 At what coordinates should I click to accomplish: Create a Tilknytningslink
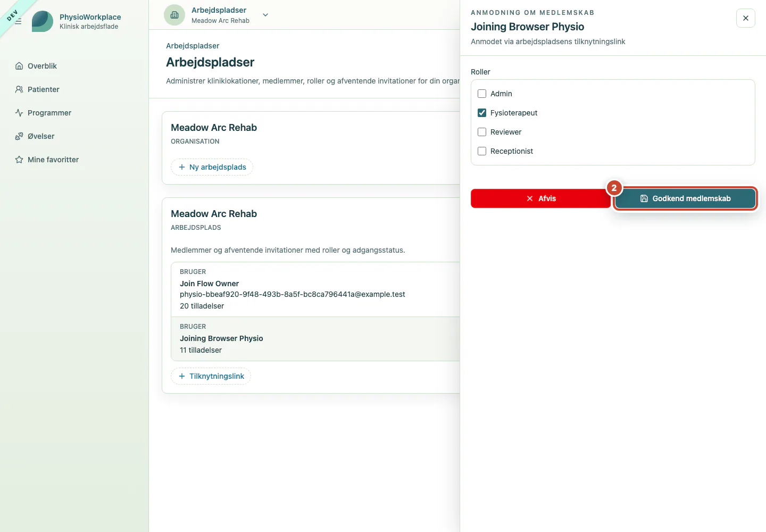pyautogui.click(x=211, y=376)
